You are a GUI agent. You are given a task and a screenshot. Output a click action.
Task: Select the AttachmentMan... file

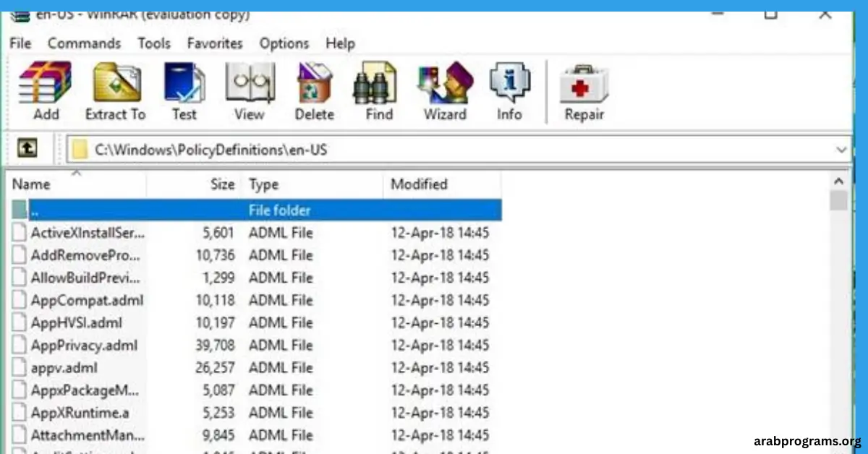(x=88, y=435)
